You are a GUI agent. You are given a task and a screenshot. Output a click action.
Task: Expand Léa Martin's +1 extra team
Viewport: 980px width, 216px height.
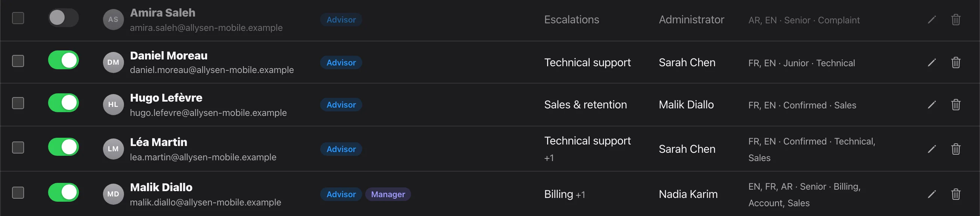tap(549, 158)
